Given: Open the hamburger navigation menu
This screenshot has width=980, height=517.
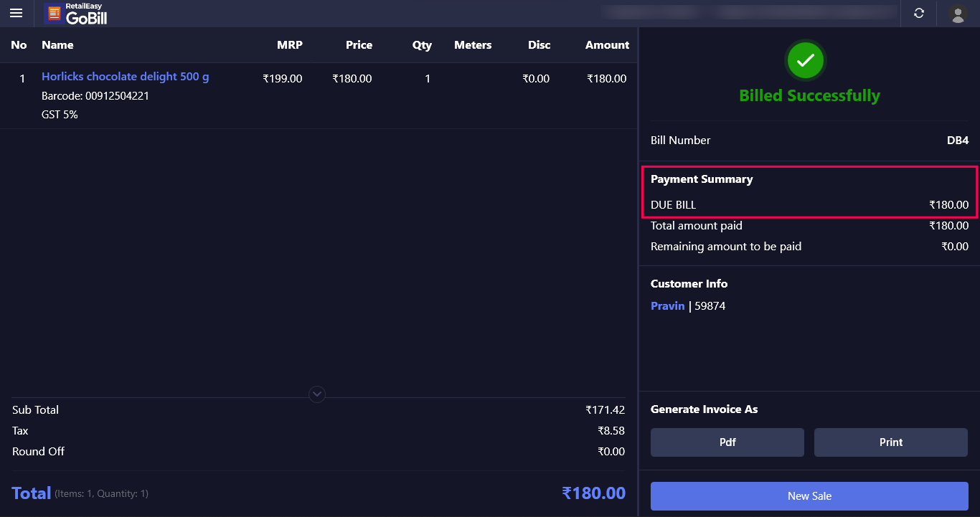Looking at the screenshot, I should tap(16, 13).
